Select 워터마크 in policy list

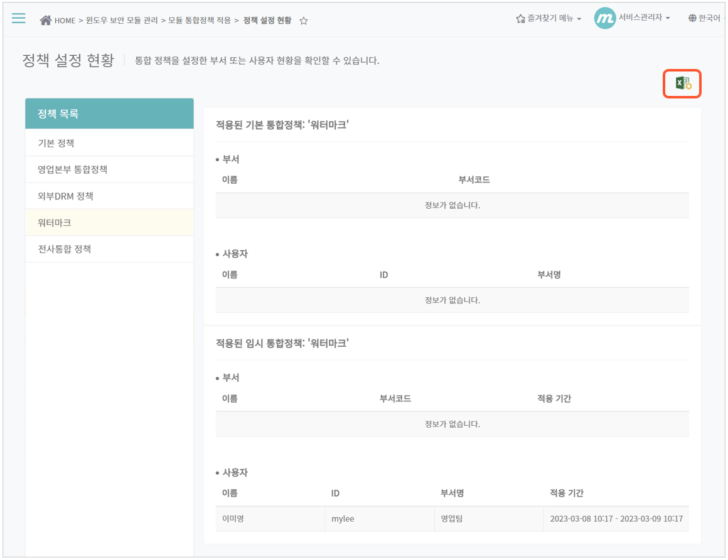[110, 222]
